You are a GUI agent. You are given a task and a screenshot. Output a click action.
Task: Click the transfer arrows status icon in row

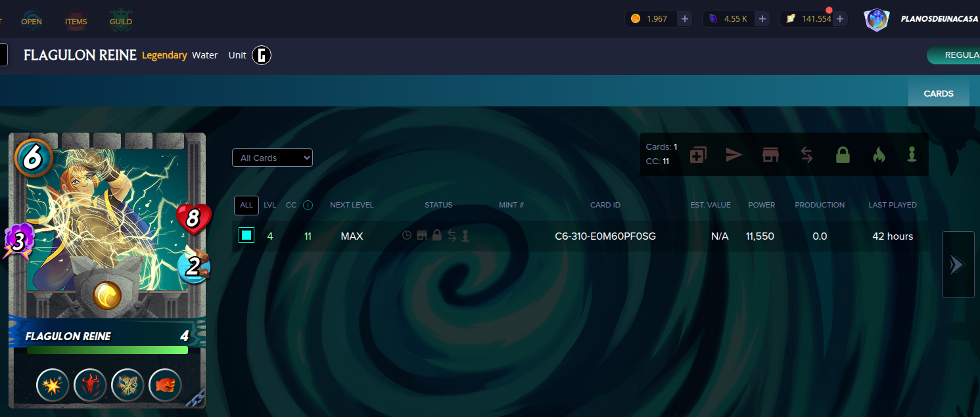point(452,236)
